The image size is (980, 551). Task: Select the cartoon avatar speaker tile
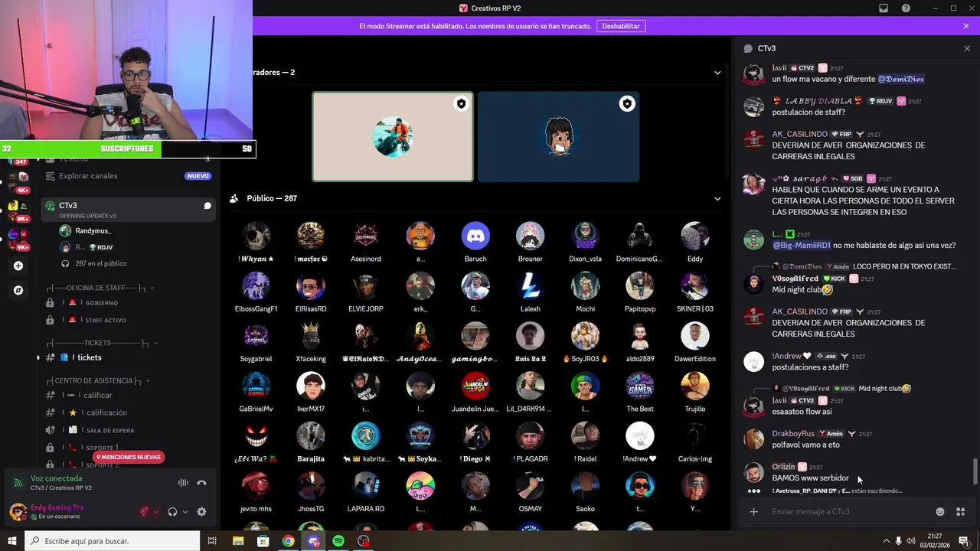point(559,137)
